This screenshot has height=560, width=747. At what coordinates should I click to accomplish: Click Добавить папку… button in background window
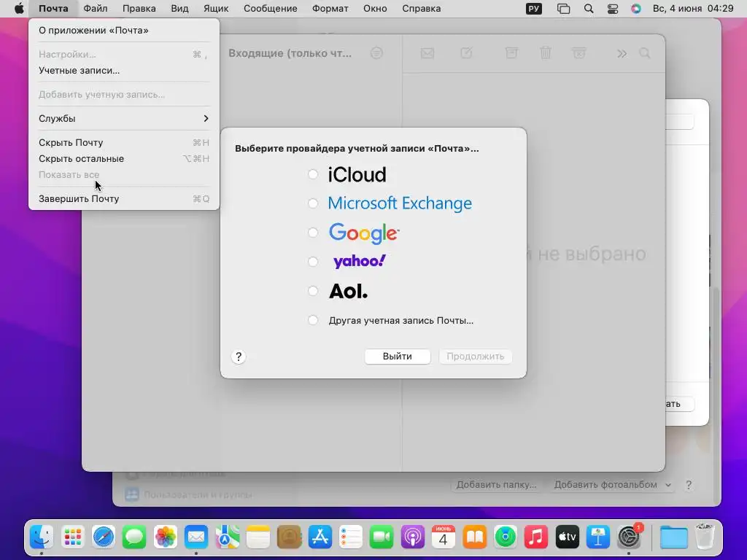point(496,484)
